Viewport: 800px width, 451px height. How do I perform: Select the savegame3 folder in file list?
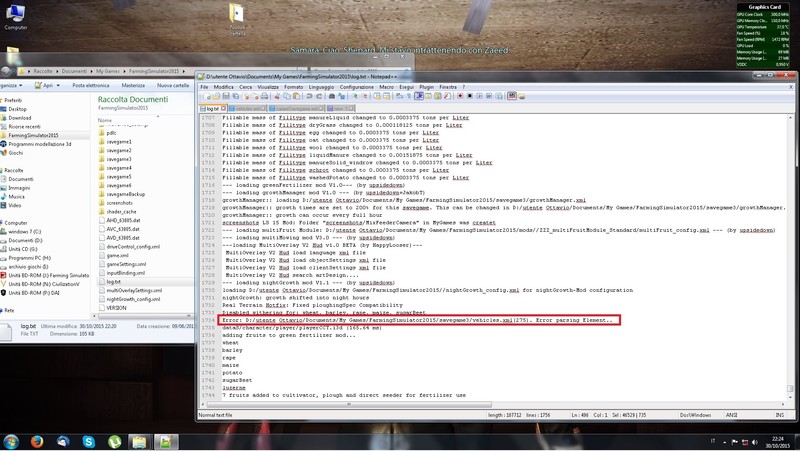[x=118, y=160]
